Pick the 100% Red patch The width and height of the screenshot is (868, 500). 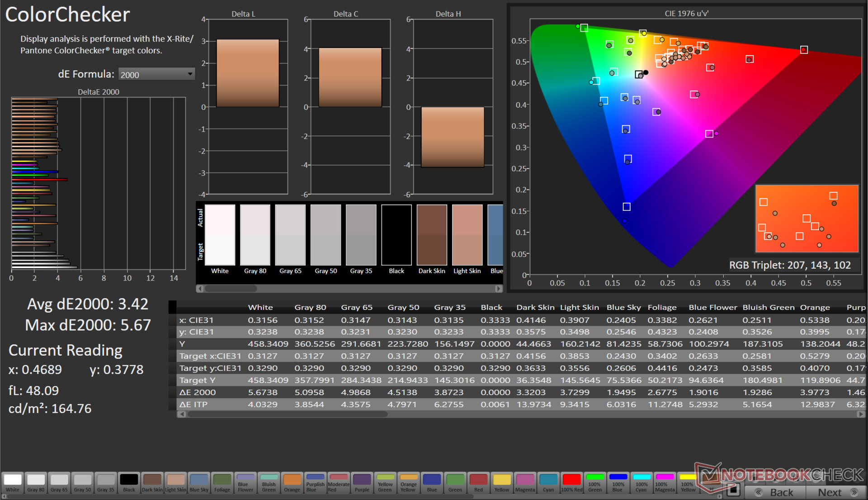[x=571, y=482]
